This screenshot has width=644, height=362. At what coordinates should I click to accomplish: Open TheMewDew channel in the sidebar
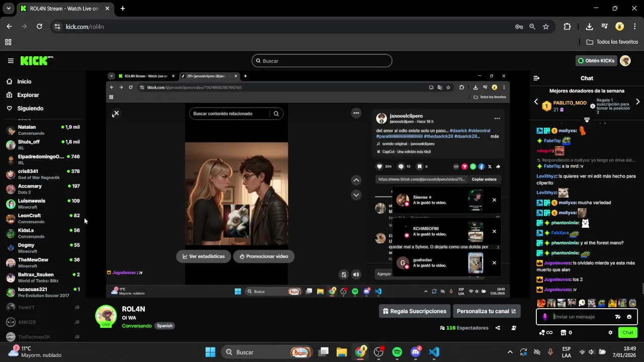click(x=43, y=262)
